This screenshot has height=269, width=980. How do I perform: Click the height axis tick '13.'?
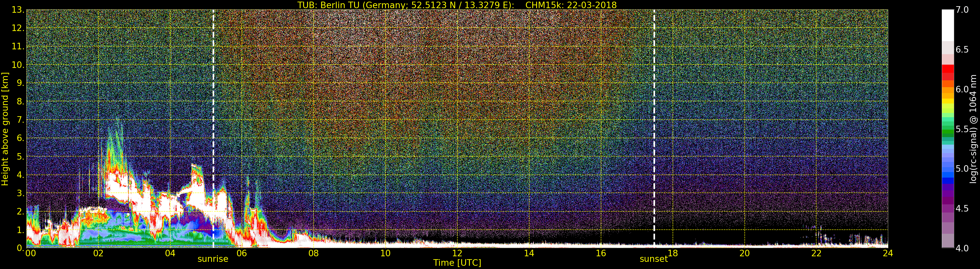click(18, 10)
